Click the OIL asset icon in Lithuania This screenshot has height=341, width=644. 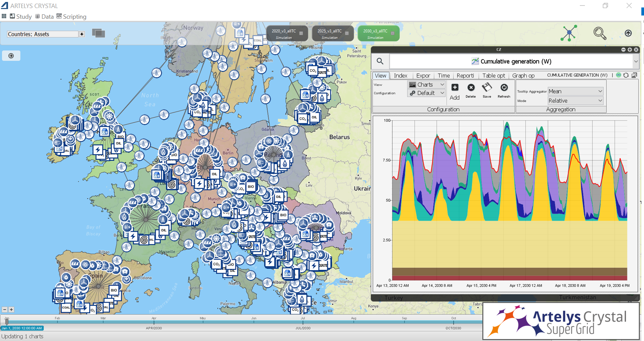coord(314,117)
